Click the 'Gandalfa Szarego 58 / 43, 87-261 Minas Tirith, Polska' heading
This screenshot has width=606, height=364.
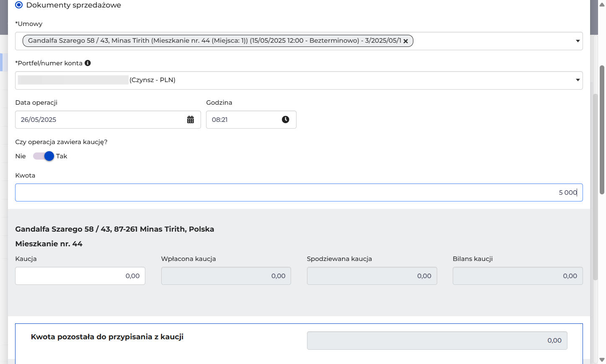pos(115,229)
